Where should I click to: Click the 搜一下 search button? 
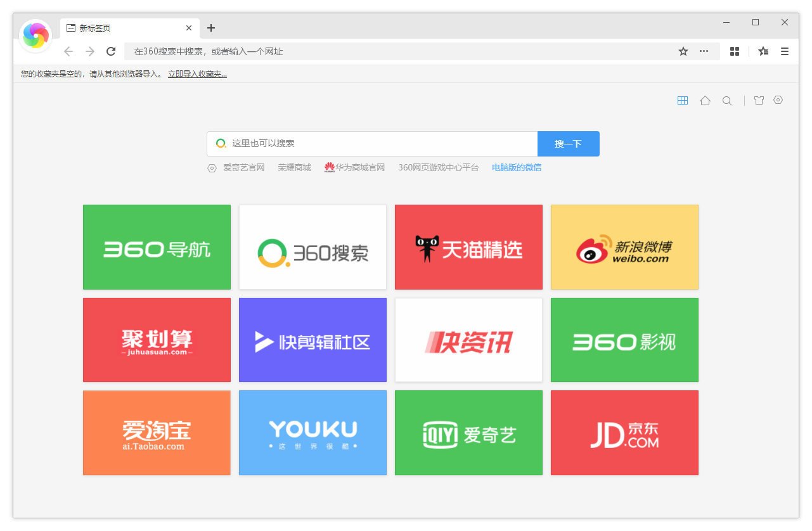coord(568,143)
